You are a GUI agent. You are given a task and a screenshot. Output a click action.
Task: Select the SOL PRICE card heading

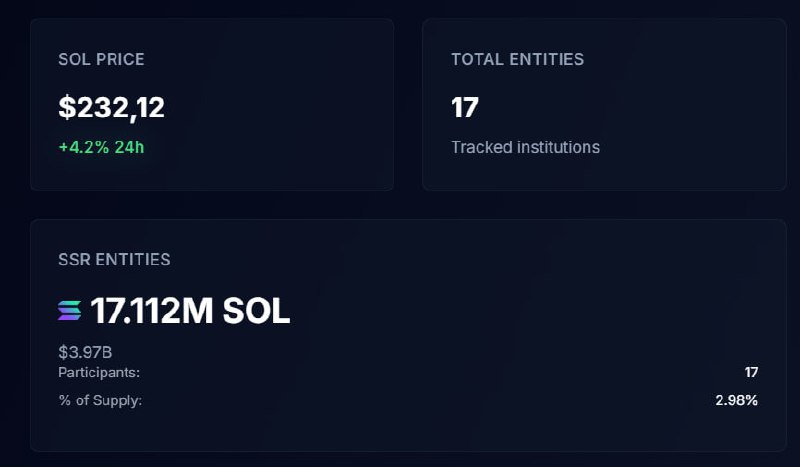pyautogui.click(x=101, y=59)
